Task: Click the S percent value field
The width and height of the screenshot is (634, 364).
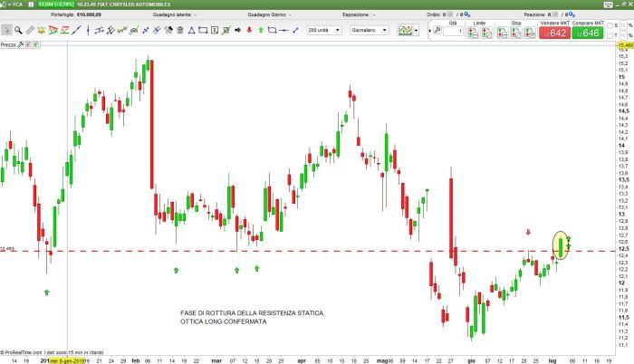Action: click(x=623, y=25)
